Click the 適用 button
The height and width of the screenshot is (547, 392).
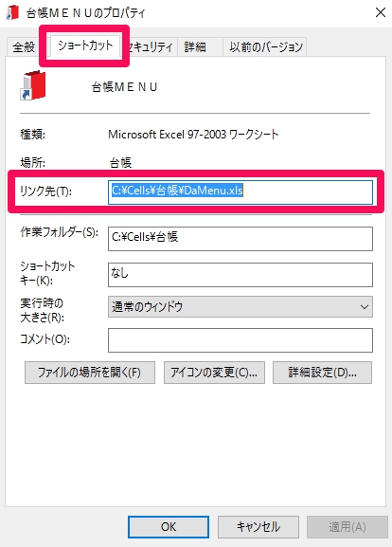347,527
